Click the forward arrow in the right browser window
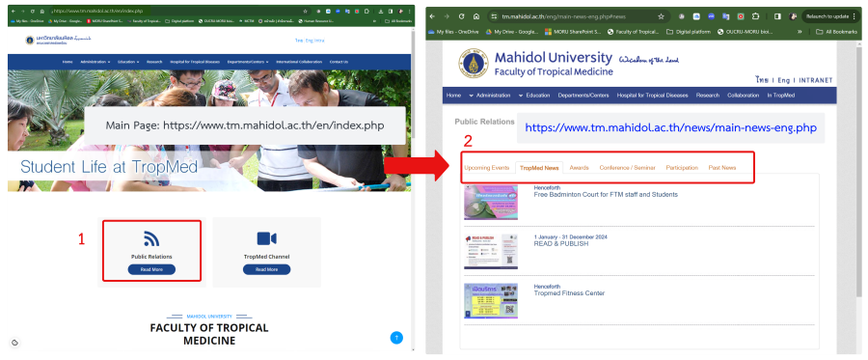This screenshot has width=868, height=360. click(448, 16)
